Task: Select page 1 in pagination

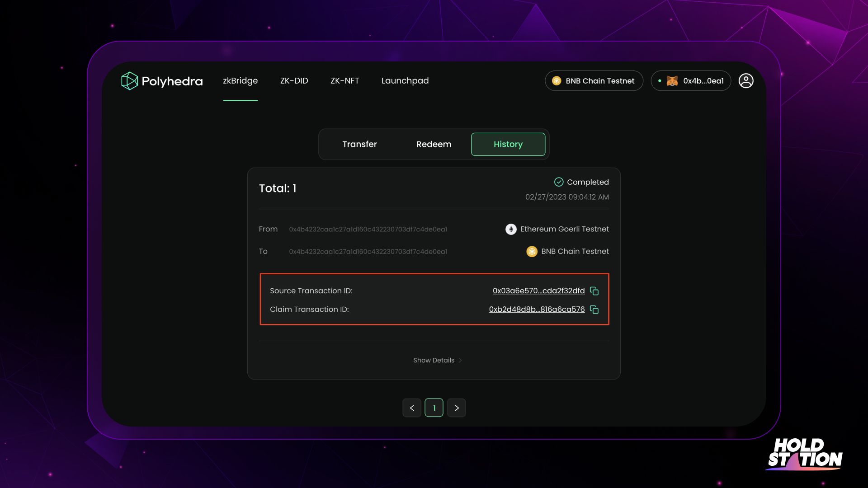Action: tap(434, 408)
